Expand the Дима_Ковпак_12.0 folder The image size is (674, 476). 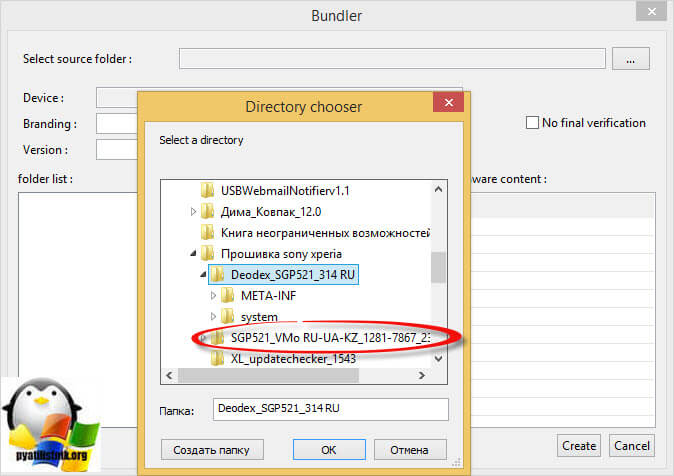[193, 212]
